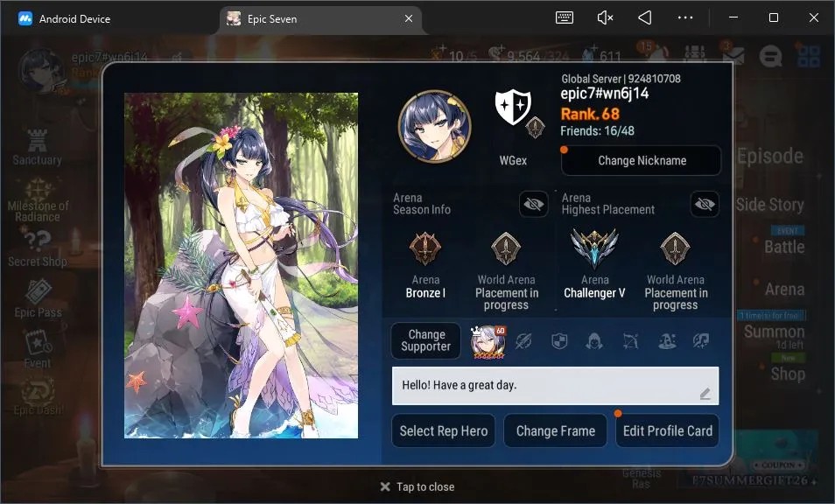The height and width of the screenshot is (504, 835).
Task: Toggle the muted speaker icon
Action: pos(605,17)
